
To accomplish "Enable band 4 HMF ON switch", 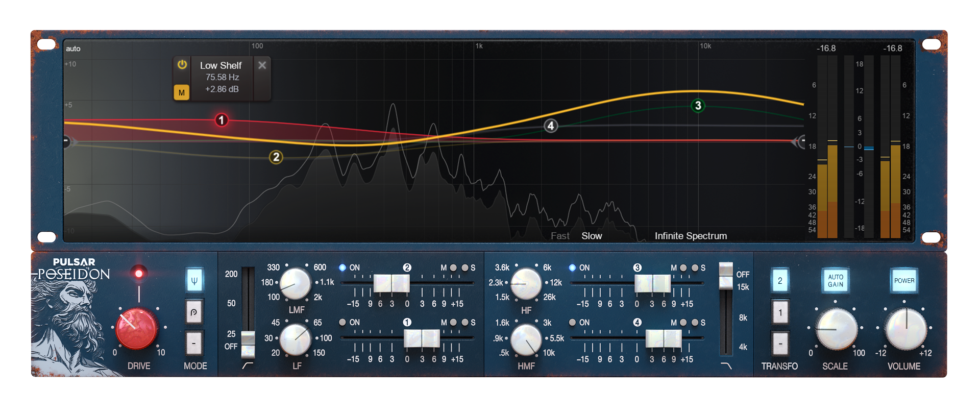I will (x=572, y=322).
